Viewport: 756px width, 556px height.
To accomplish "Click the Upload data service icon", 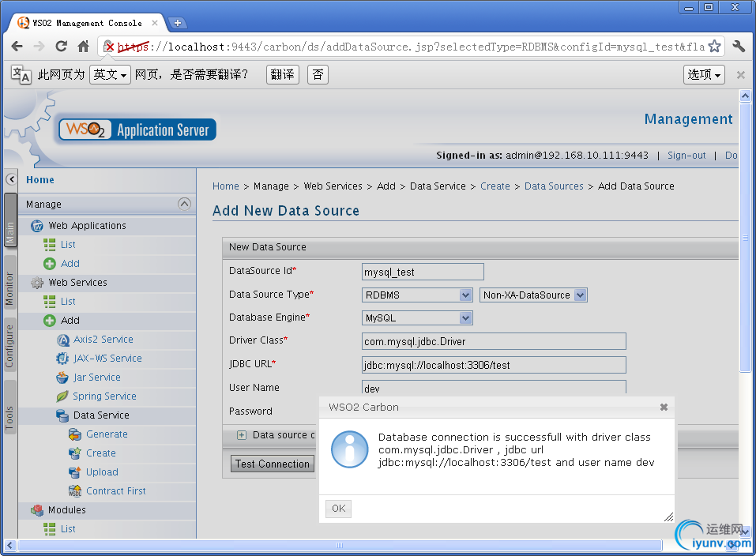I will [x=75, y=472].
